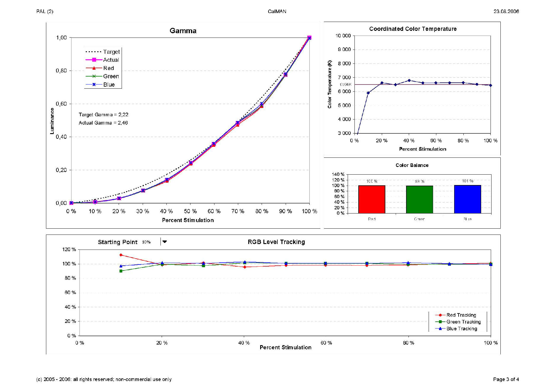Click the red tracking point at 10% stimulation

121,255
